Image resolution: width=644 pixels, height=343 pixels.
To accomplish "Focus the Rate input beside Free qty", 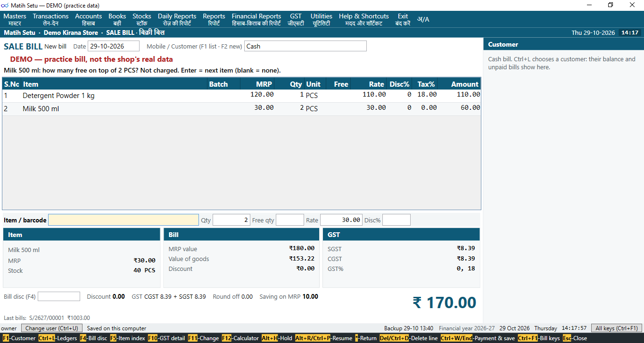I will (x=341, y=220).
